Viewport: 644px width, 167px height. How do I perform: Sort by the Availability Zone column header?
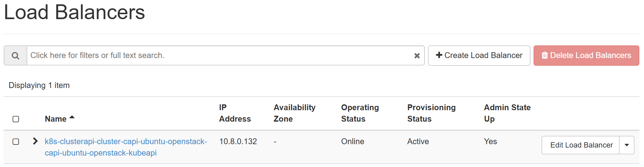[294, 113]
